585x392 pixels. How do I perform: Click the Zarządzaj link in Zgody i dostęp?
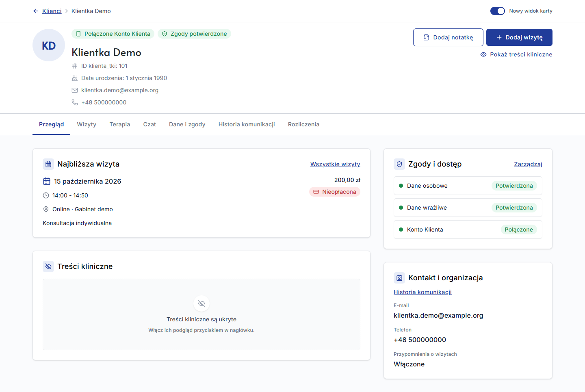(528, 164)
